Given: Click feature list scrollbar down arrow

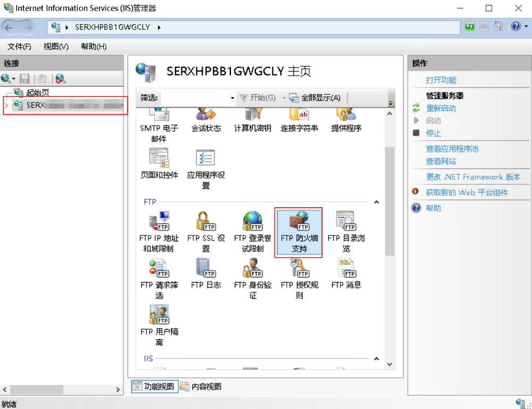Looking at the screenshot, I should click(x=390, y=364).
